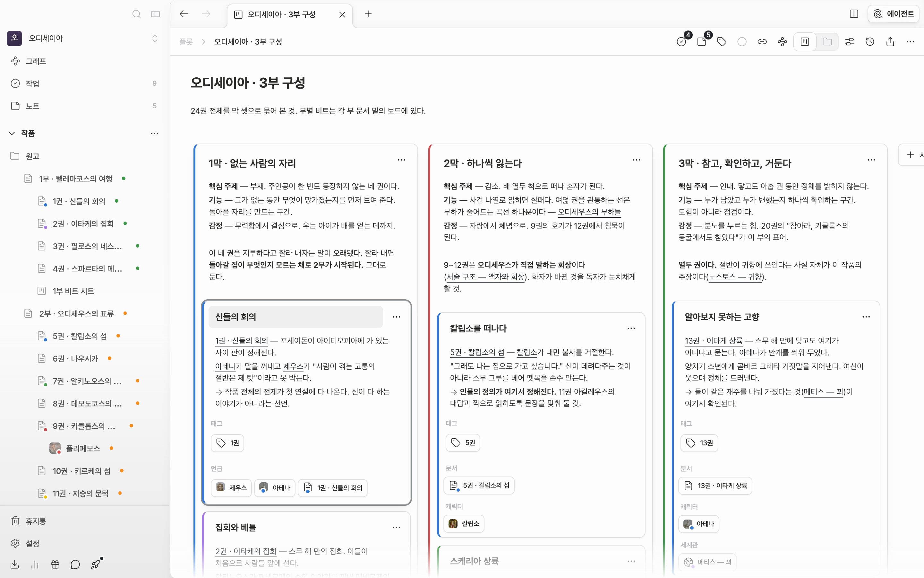
Task: Open 3막 column options menu
Action: 871,160
